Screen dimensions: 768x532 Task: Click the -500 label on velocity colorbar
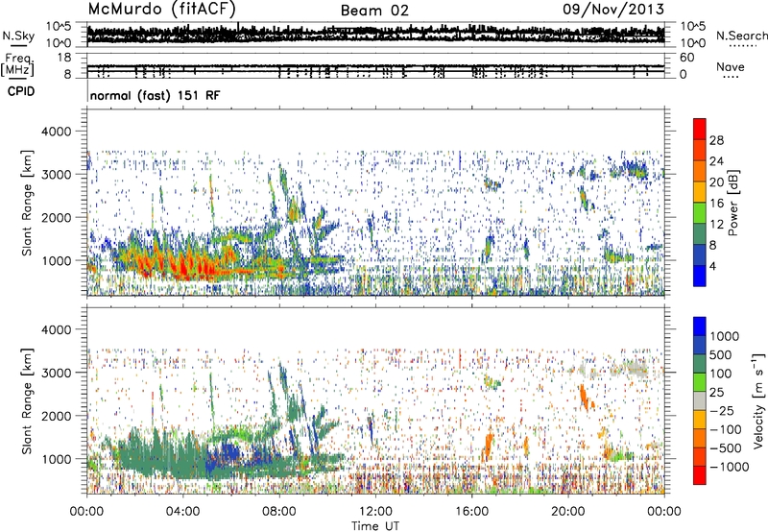tap(725, 448)
